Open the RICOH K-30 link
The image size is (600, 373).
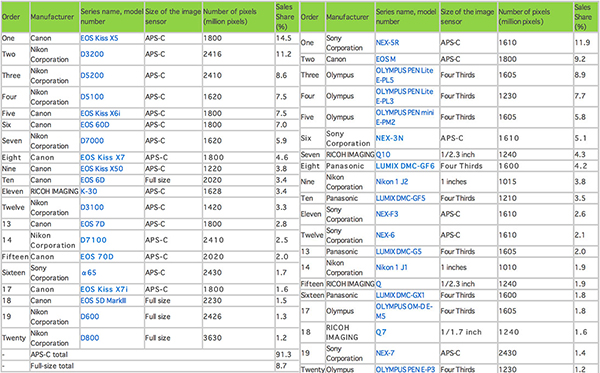click(x=88, y=191)
